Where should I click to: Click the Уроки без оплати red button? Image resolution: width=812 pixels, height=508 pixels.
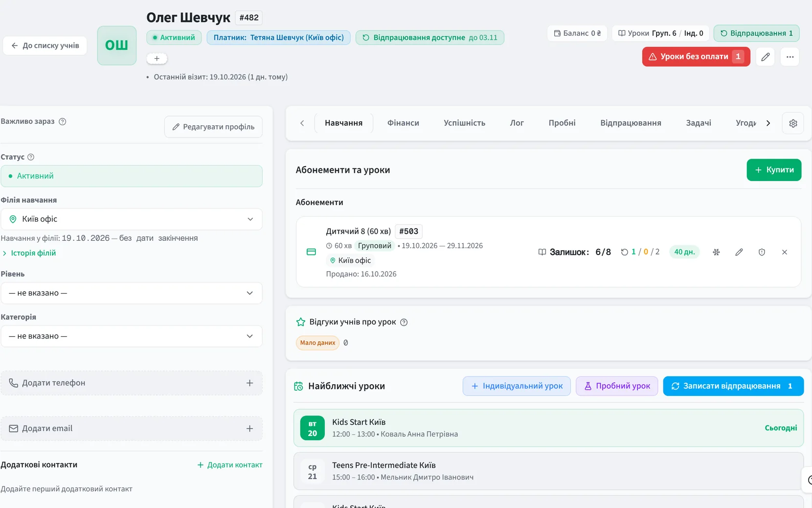point(696,57)
